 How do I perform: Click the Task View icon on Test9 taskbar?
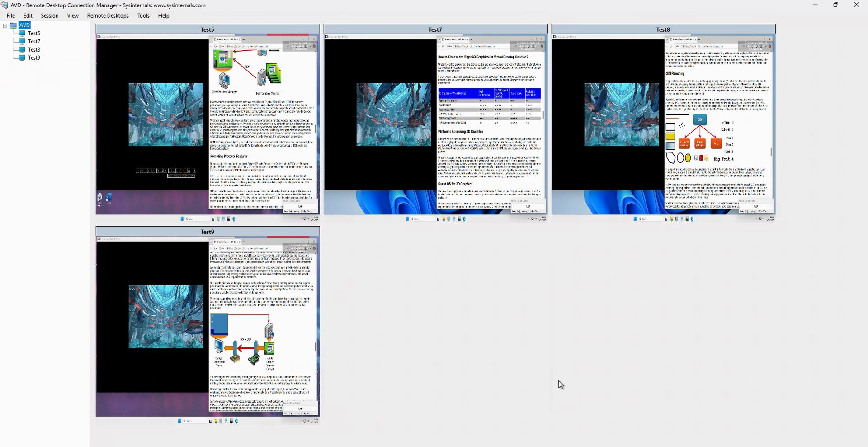210,421
